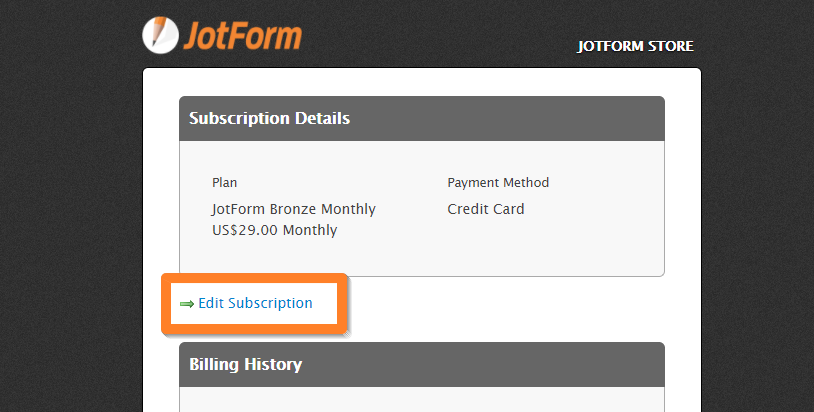Click the JotForm pencil logo icon

click(160, 35)
